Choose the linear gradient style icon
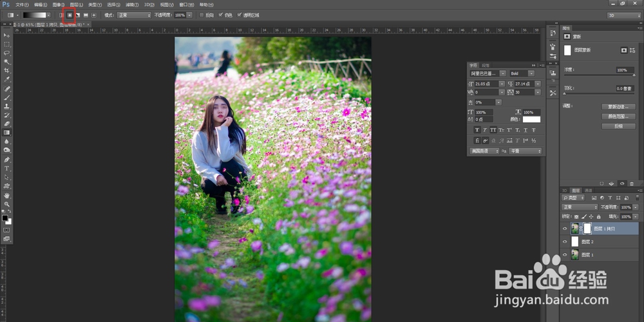The image size is (644, 322). 61,15
